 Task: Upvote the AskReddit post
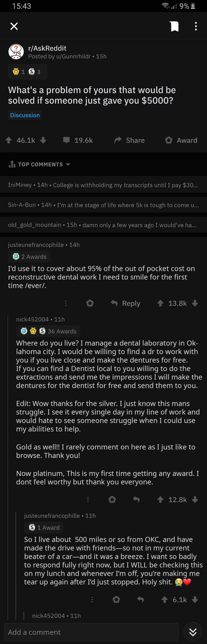click(9, 140)
